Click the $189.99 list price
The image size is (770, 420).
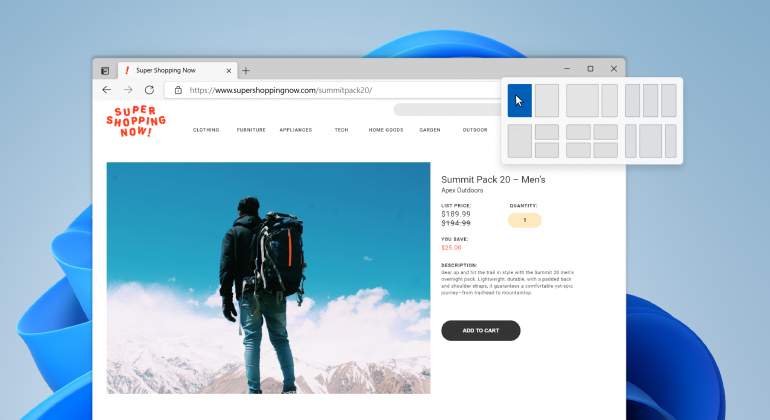tap(456, 214)
